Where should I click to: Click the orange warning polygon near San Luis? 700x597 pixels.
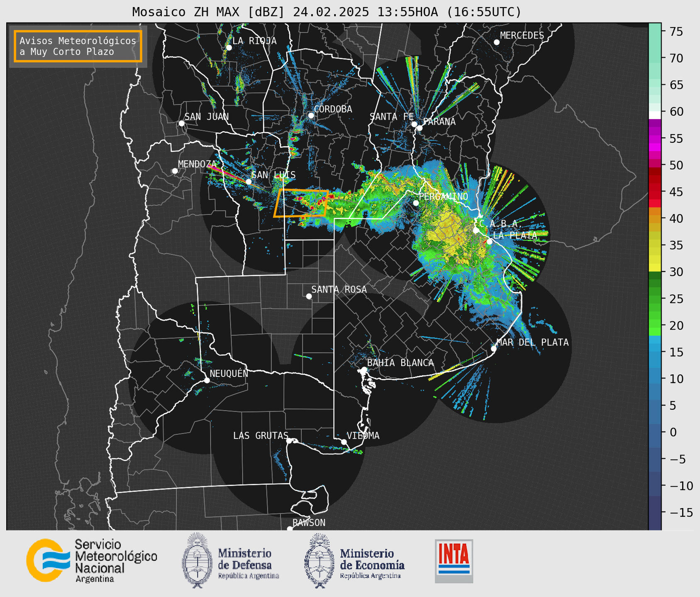[x=301, y=203]
